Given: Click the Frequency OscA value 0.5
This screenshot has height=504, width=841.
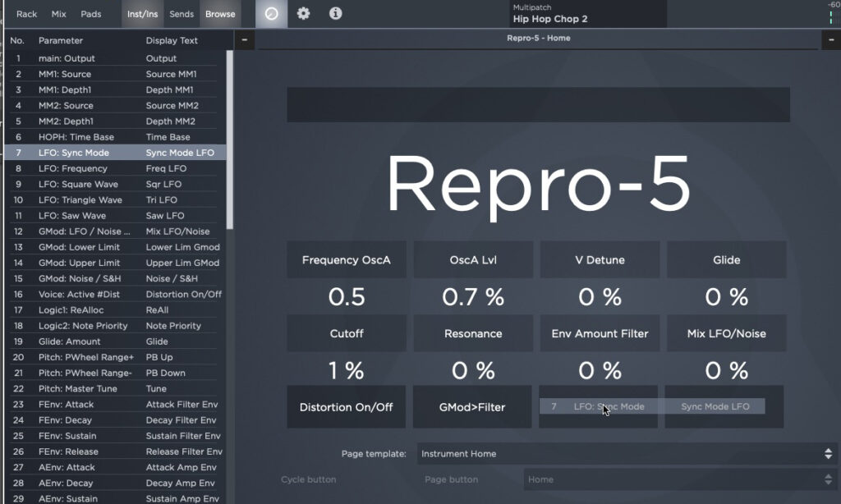Looking at the screenshot, I should 347,296.
